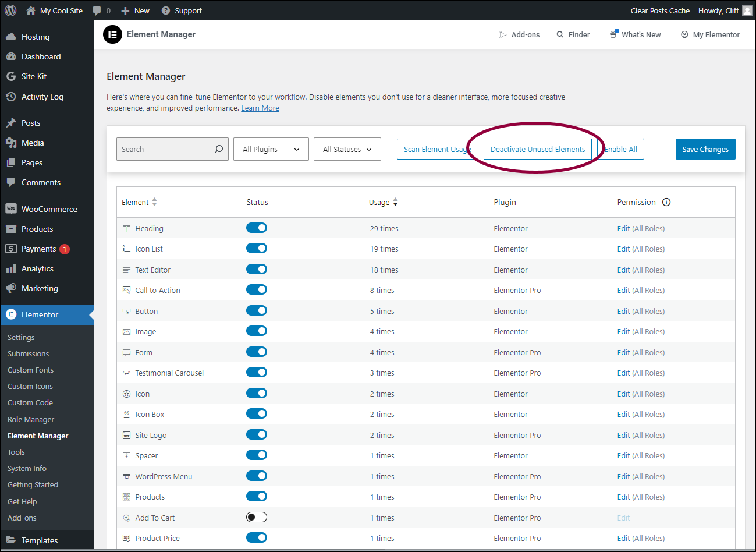Screen dimensions: 756x552
Task: Click the New button in admin bar
Action: pos(135,10)
